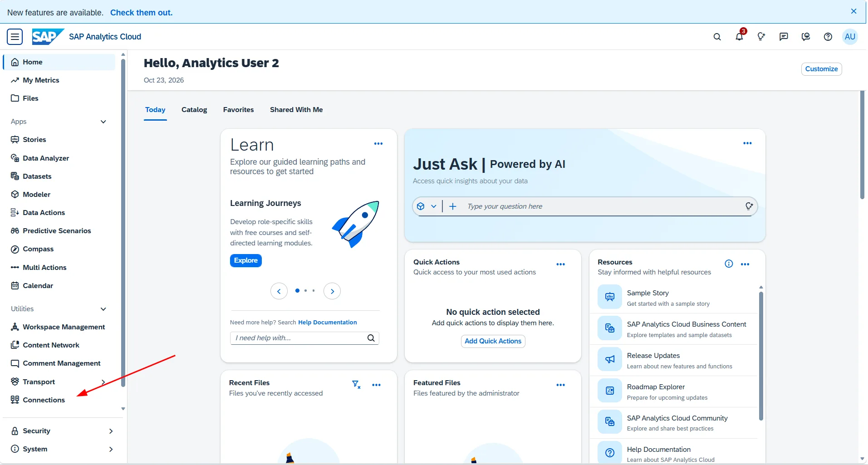Open Learn card more options menu
868x465 pixels.
tap(378, 144)
